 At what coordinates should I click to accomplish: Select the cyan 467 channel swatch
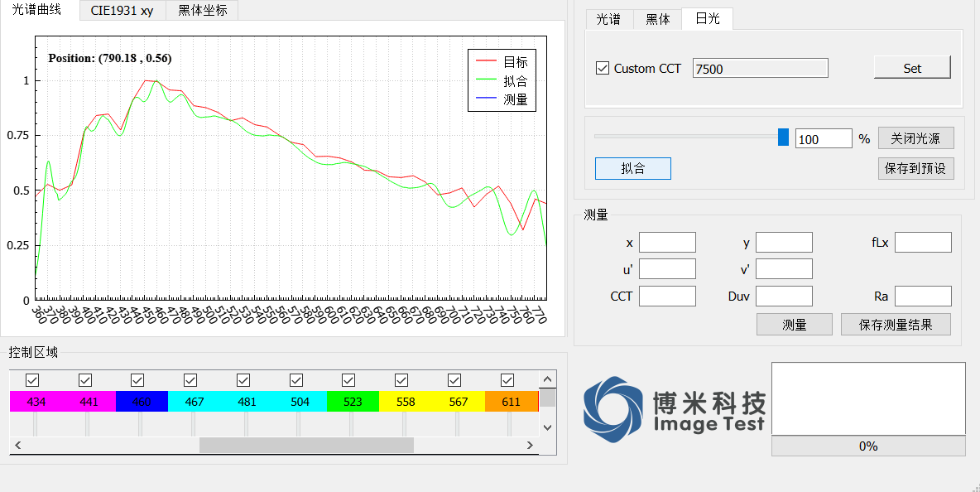(195, 402)
